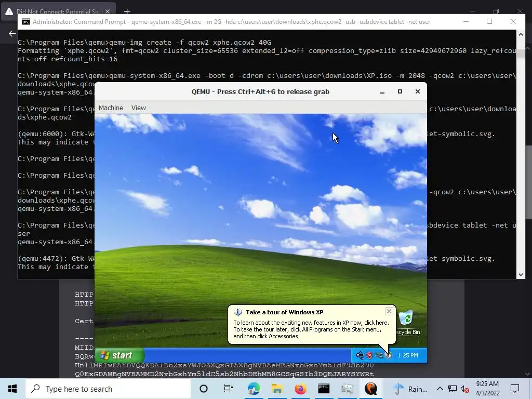Click the Windows XP tour tray icon
532x399 pixels.
click(388, 355)
